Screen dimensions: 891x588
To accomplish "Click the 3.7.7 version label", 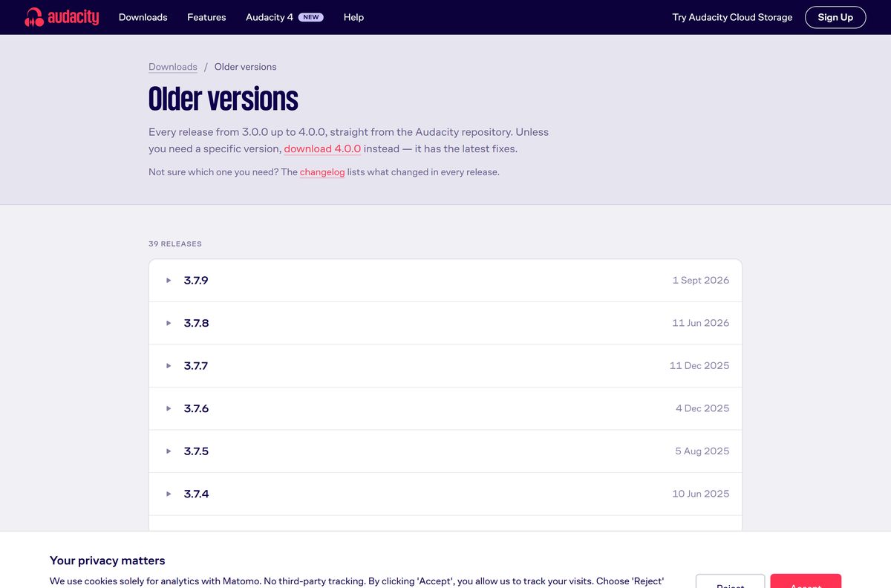I will [x=196, y=366].
